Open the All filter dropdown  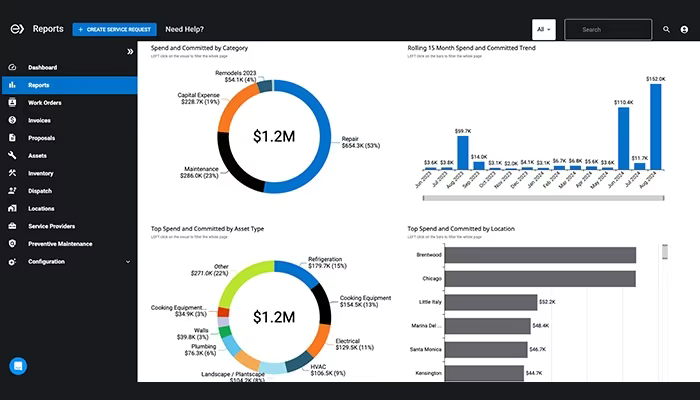click(x=544, y=29)
